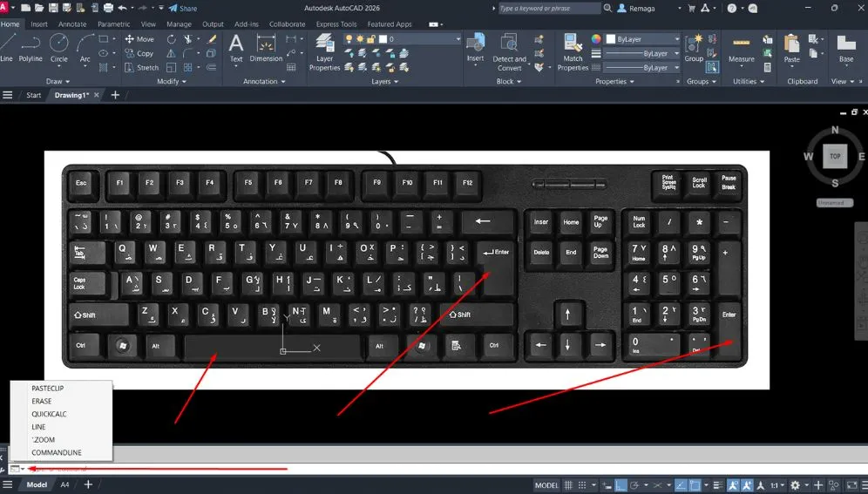Click the Match Properties tool
This screenshot has height=494, width=868.
(x=573, y=52)
